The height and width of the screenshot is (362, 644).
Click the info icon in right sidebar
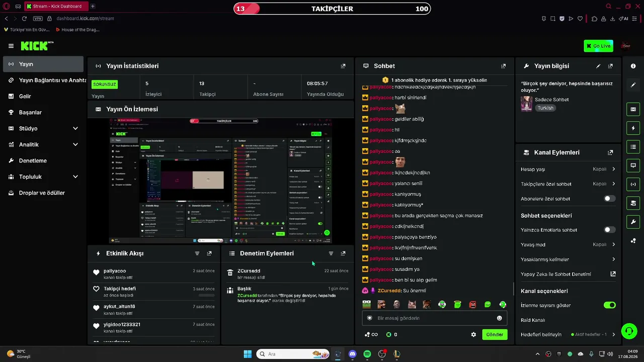point(633,66)
